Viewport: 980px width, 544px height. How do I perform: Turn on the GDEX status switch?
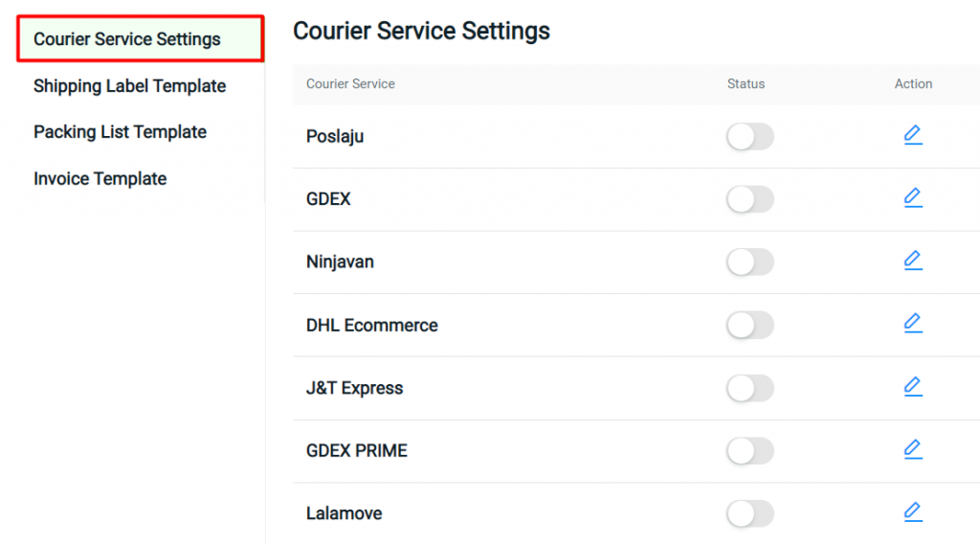tap(750, 199)
